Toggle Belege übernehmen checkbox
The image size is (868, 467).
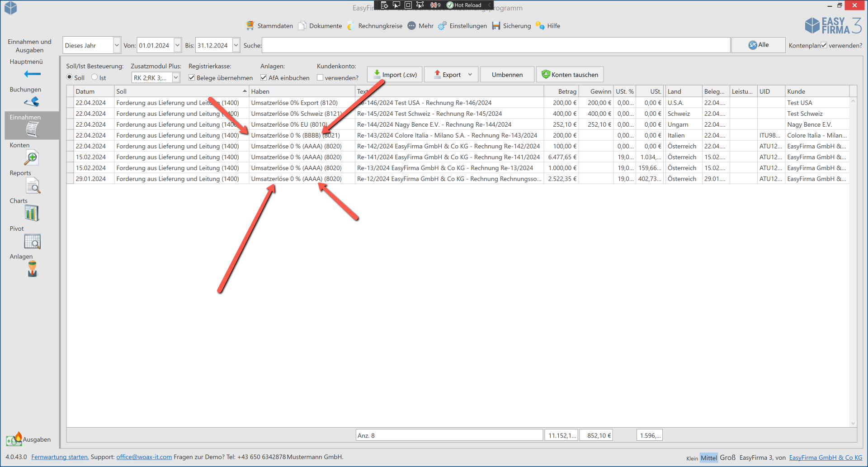[x=192, y=77]
